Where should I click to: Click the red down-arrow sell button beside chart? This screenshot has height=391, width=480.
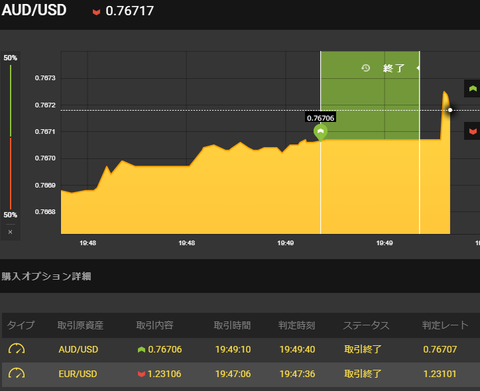[472, 131]
